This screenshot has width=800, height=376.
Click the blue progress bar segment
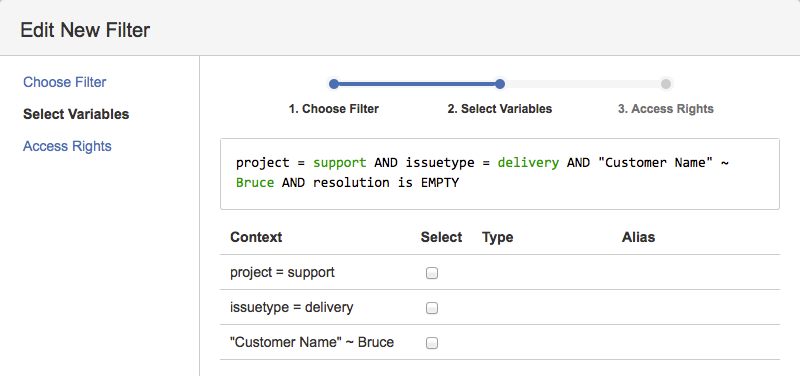pyautogui.click(x=417, y=84)
